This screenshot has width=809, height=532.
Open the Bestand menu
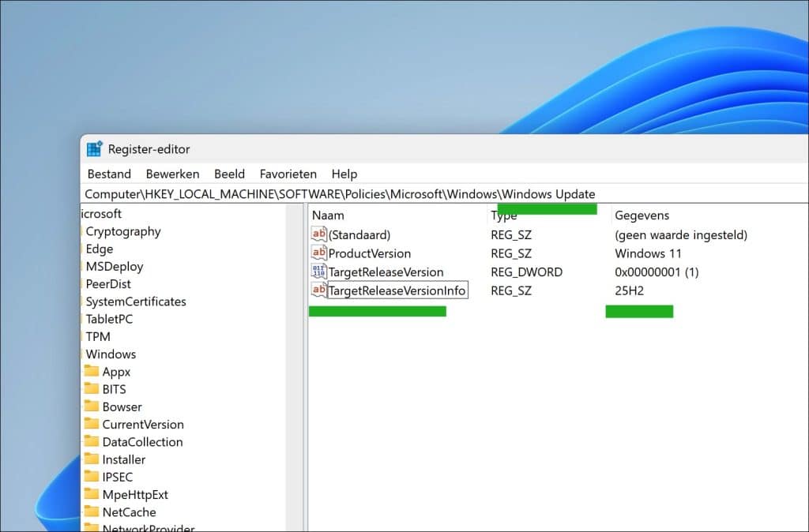tap(109, 174)
